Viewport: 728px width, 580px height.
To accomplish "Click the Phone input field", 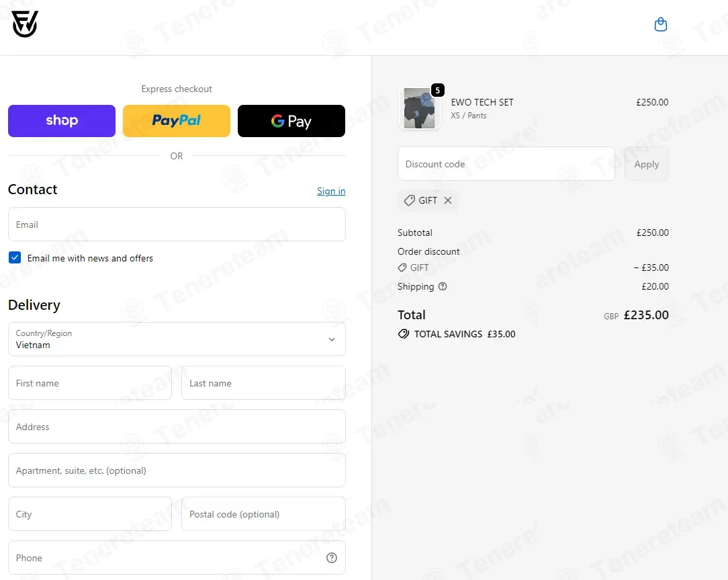I will click(177, 558).
